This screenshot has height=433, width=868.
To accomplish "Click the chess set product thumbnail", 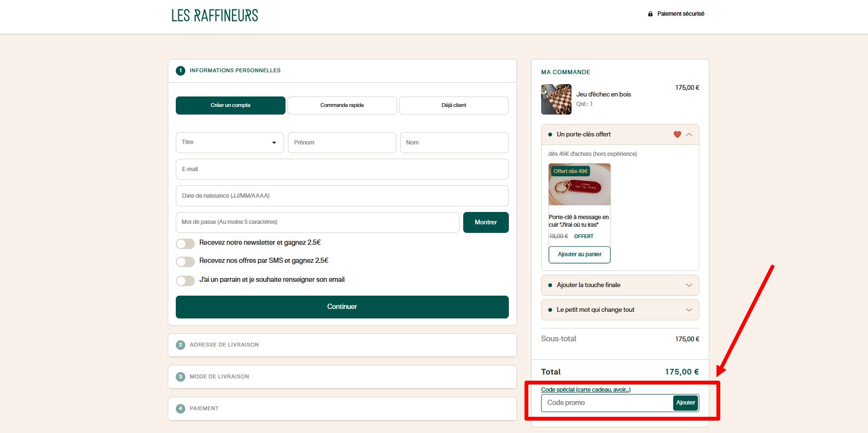I will point(556,99).
